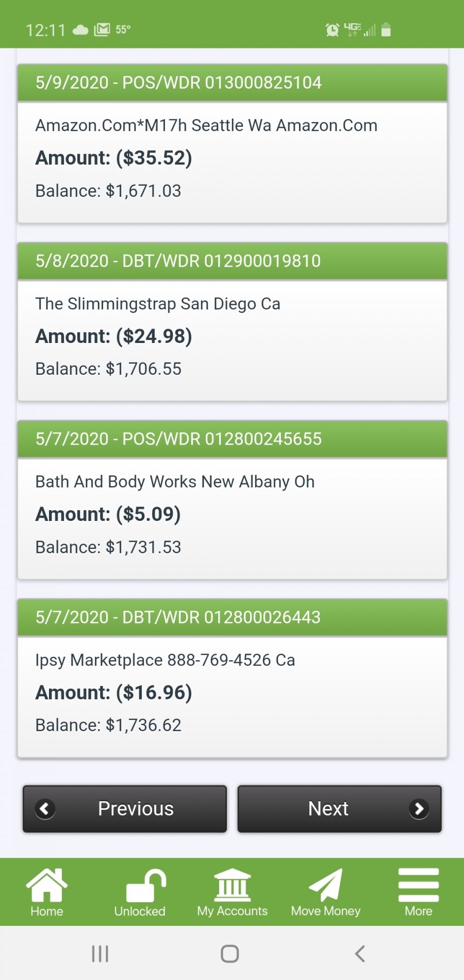Go to the Next transactions page
The width and height of the screenshot is (464, 980).
[339, 809]
